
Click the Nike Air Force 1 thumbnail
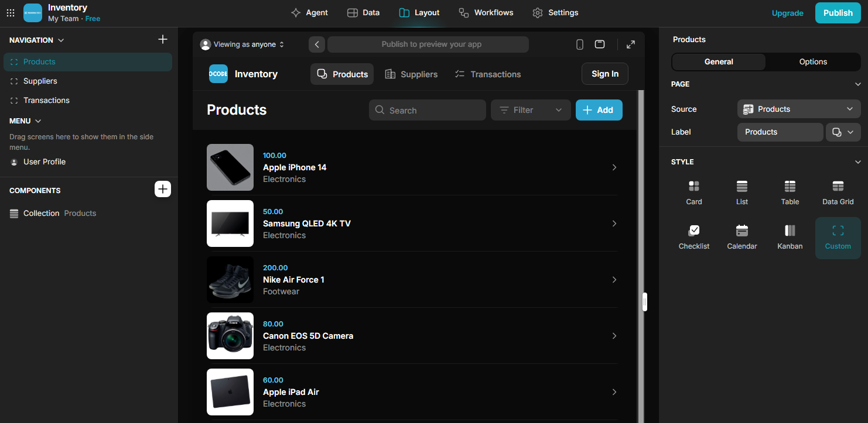[230, 280]
